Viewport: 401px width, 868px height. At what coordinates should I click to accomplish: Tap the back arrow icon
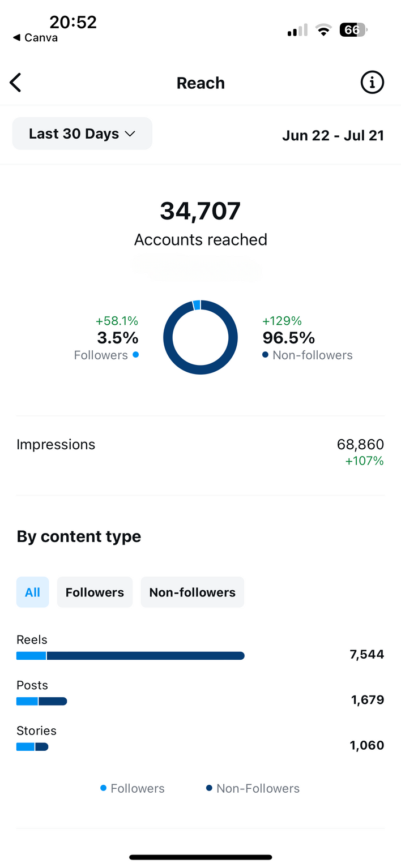pos(16,83)
